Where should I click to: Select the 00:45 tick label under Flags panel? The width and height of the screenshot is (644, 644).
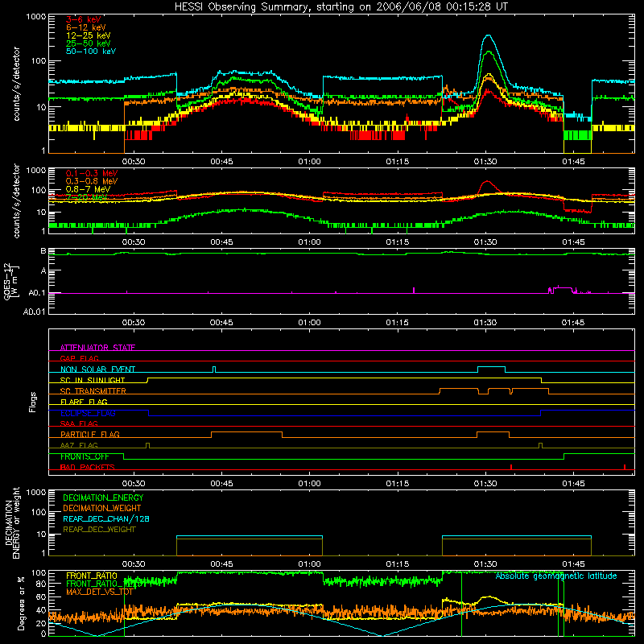222,484
